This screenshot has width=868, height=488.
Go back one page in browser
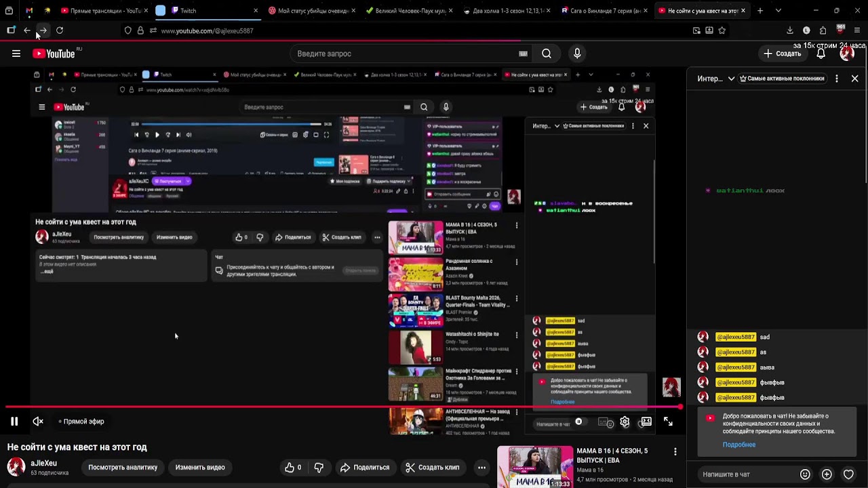[x=27, y=30]
